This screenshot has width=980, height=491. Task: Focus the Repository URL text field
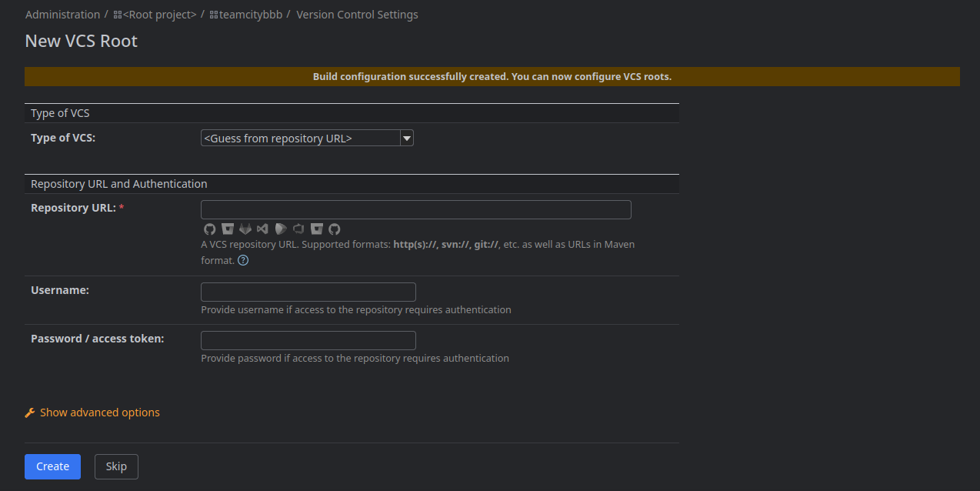coord(415,210)
